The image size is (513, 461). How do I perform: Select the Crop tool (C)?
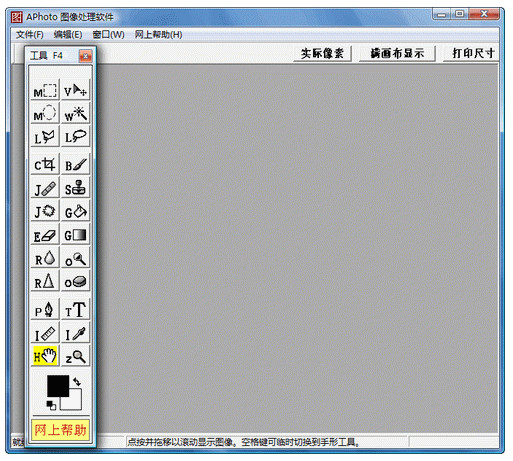coord(45,164)
